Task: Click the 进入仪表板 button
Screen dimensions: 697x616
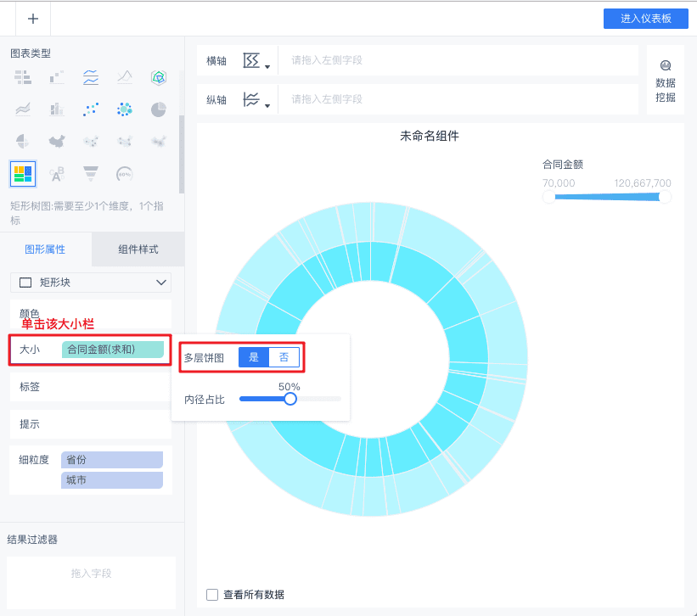Action: tap(646, 19)
